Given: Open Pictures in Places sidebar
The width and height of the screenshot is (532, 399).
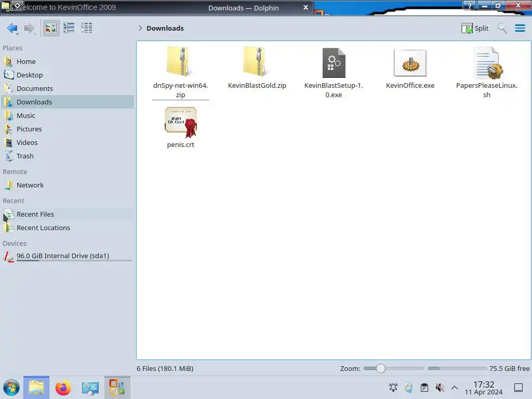Looking at the screenshot, I should [67, 129].
